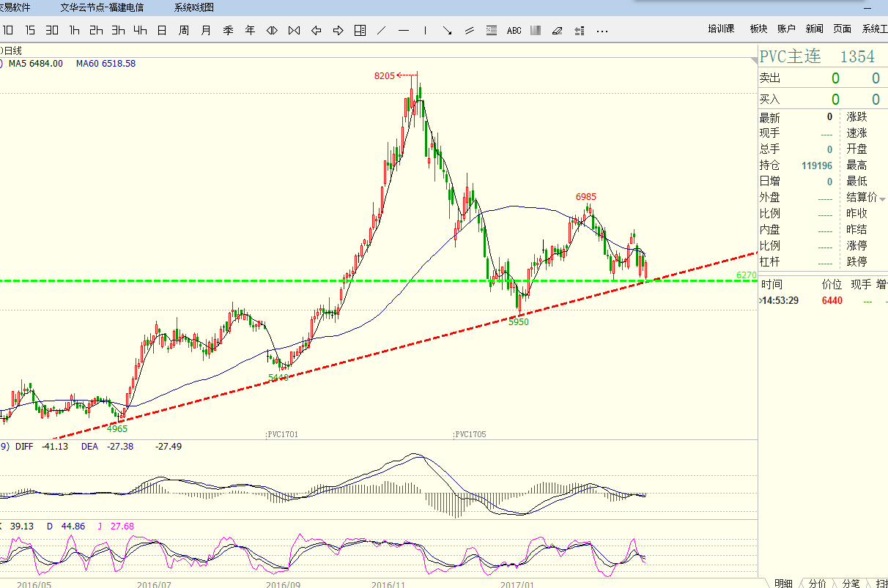Switch chart to 3h period

pyautogui.click(x=118, y=30)
